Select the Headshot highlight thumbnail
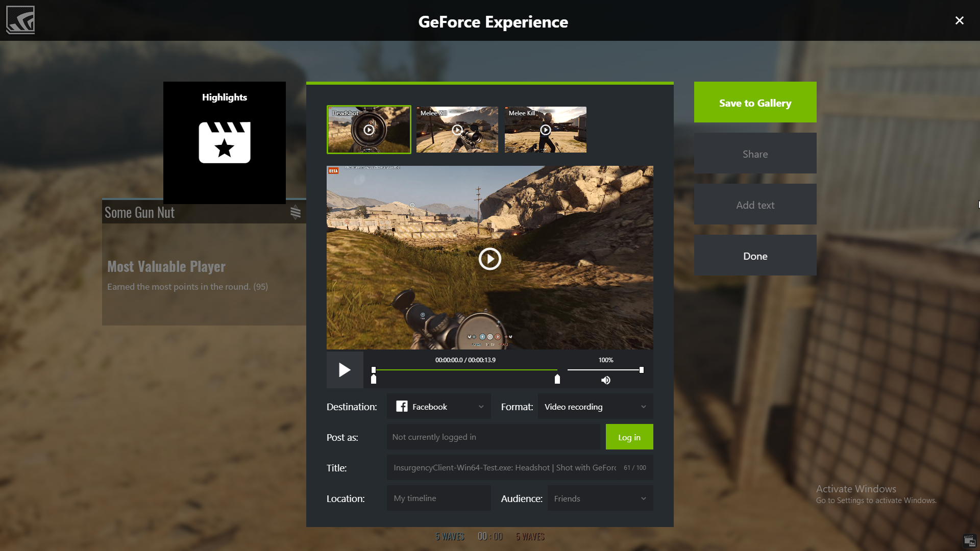The image size is (980, 551). pyautogui.click(x=369, y=130)
